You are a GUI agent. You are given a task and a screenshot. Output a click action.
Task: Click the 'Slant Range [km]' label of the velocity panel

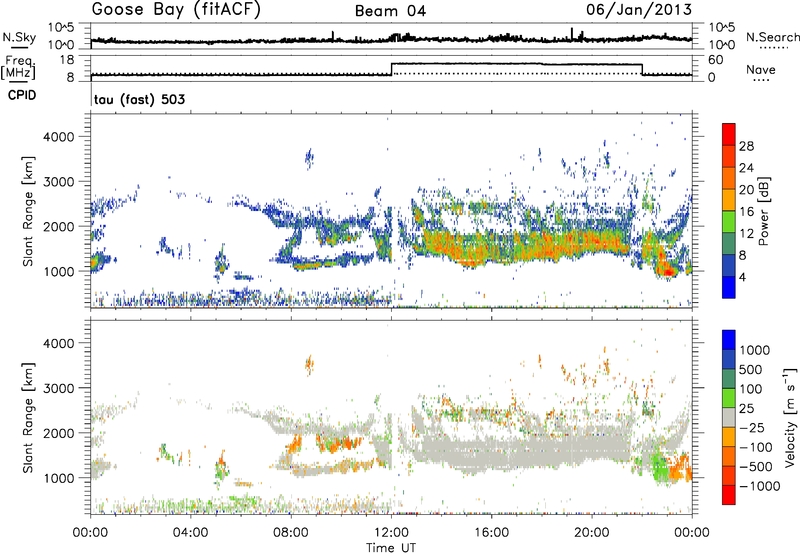pos(28,417)
